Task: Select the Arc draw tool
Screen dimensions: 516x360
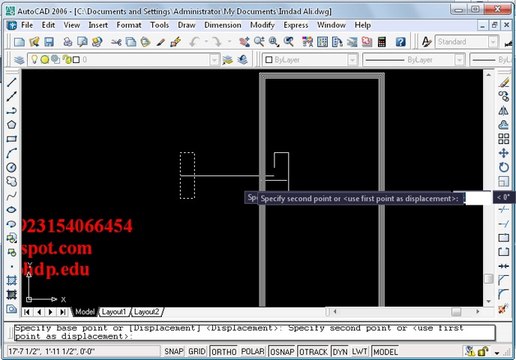Action: [12, 153]
